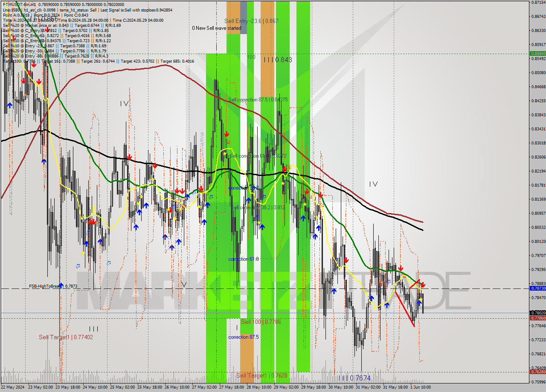Image resolution: width=546 pixels, height=392 pixels.
Task: Select the red sell arrow above the 31 May candles
Action: pos(401,268)
